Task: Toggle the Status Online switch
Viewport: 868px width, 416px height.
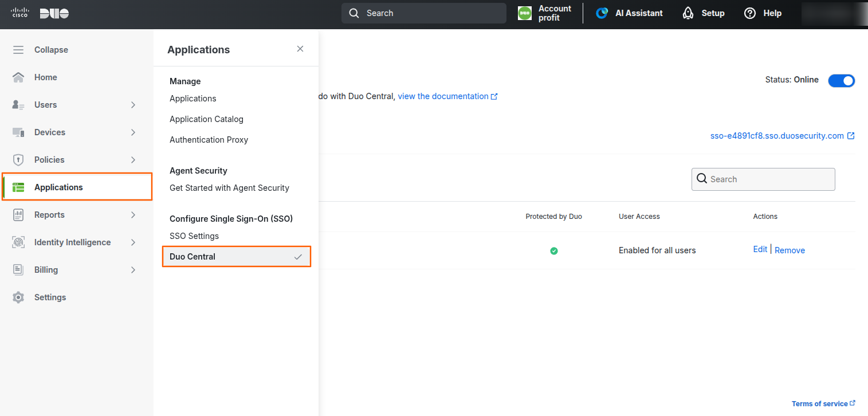Action: pos(841,81)
